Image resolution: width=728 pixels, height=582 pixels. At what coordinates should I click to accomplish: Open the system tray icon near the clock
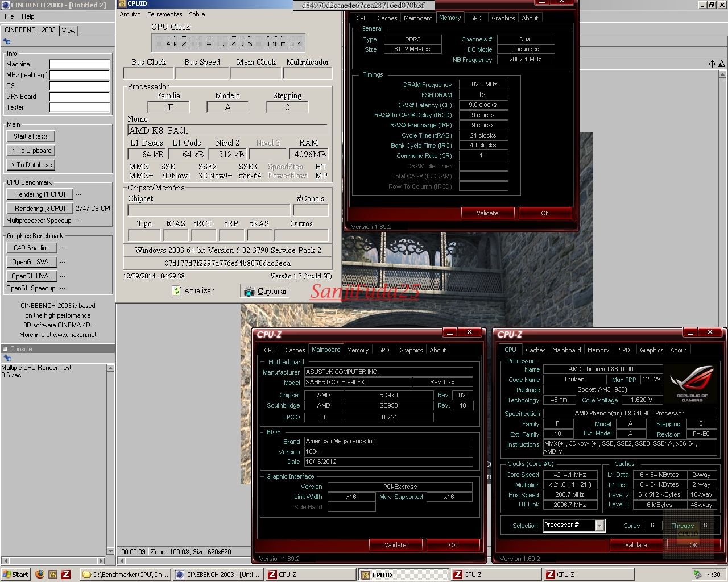pos(697,575)
